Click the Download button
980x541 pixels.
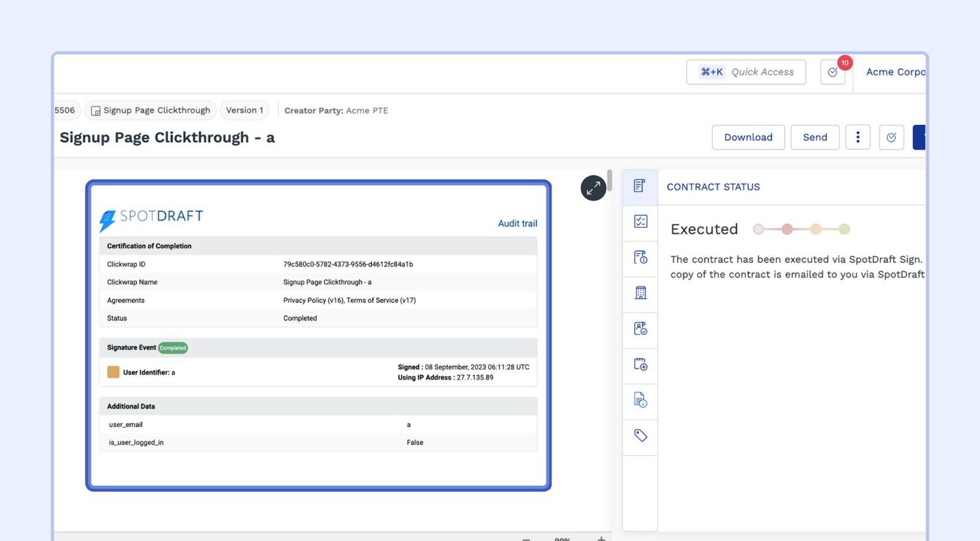(748, 137)
